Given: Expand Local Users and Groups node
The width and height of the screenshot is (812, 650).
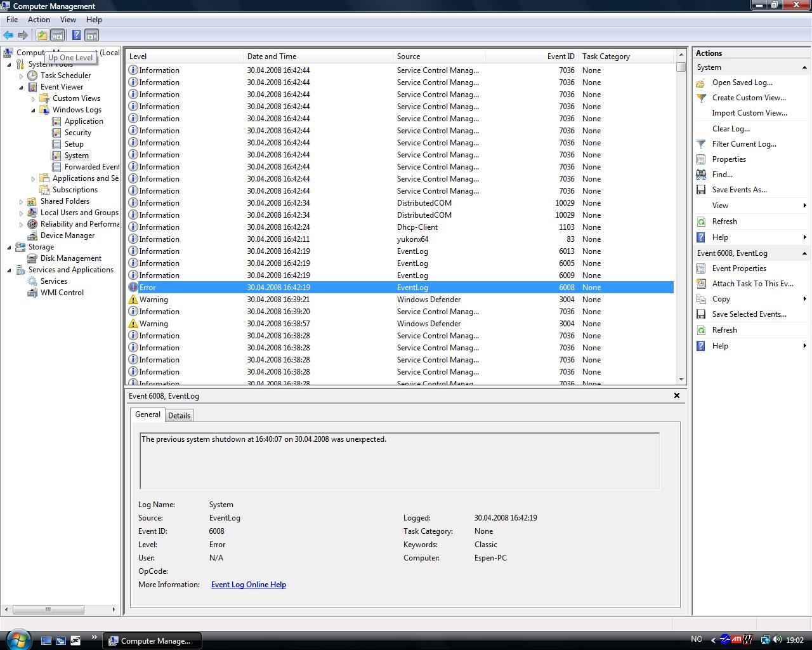Looking at the screenshot, I should [x=22, y=213].
